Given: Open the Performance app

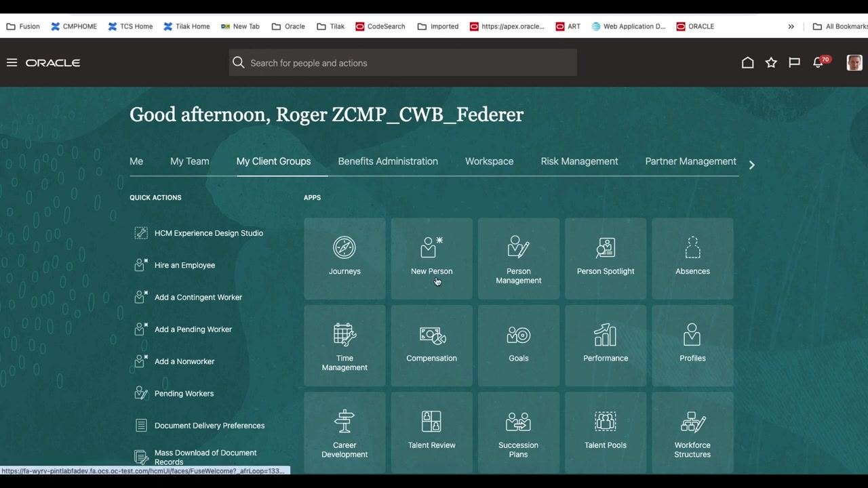Looking at the screenshot, I should click(x=606, y=346).
